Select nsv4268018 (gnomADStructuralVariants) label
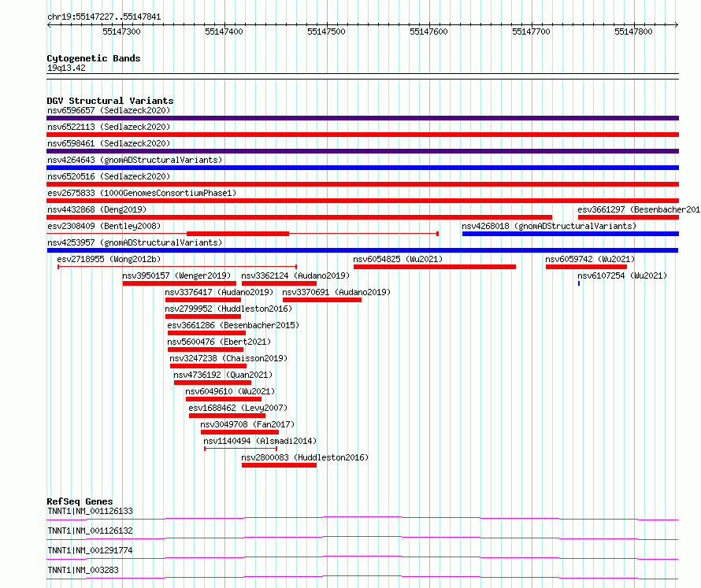The width and height of the screenshot is (701, 588). [x=549, y=226]
